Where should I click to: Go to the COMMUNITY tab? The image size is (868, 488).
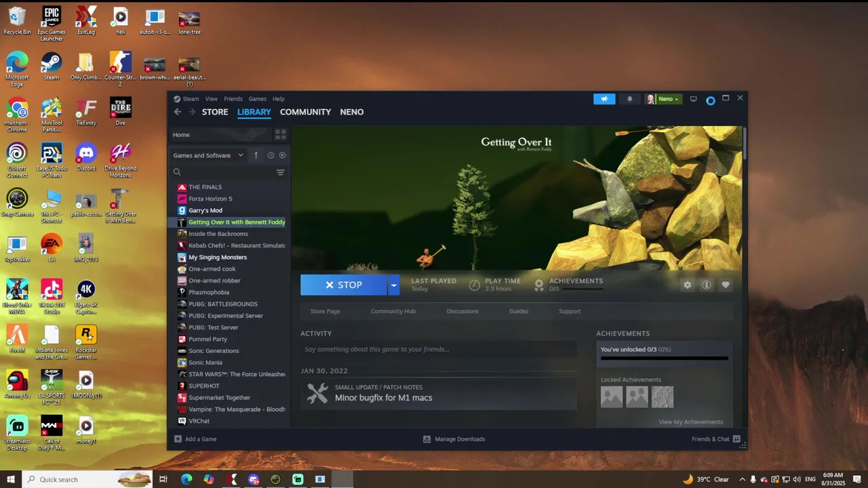click(x=305, y=112)
